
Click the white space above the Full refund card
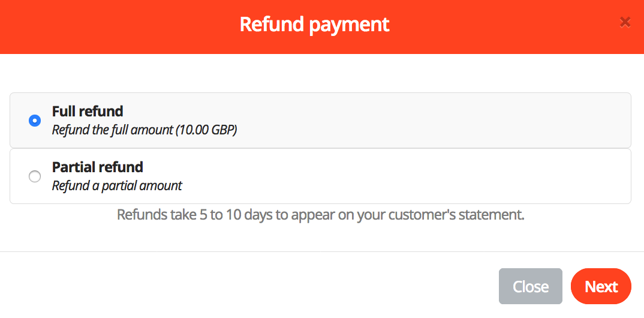(321, 73)
